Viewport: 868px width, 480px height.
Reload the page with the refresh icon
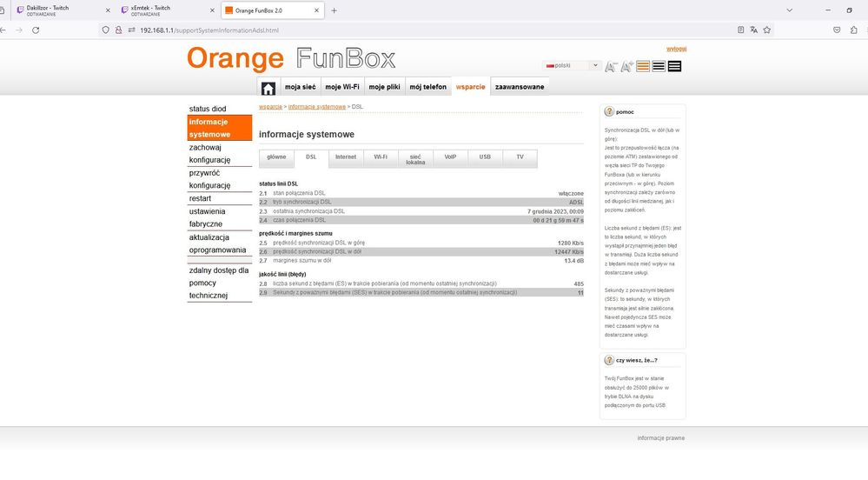pyautogui.click(x=36, y=30)
